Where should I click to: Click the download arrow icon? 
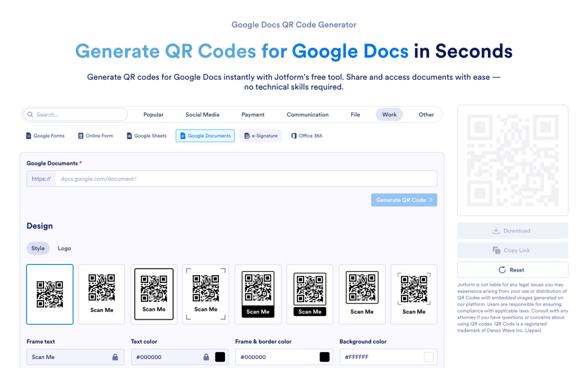(496, 230)
